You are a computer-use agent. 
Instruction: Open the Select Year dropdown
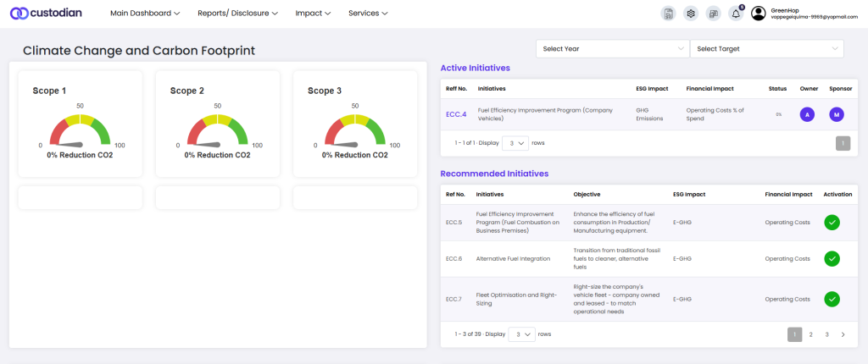[612, 49]
